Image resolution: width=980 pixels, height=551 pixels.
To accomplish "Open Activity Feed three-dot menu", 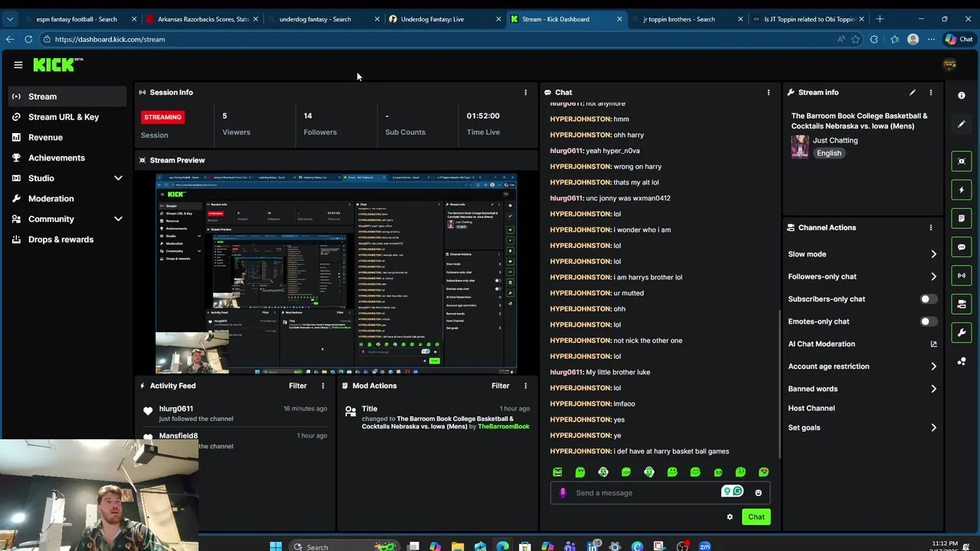I will coord(322,386).
